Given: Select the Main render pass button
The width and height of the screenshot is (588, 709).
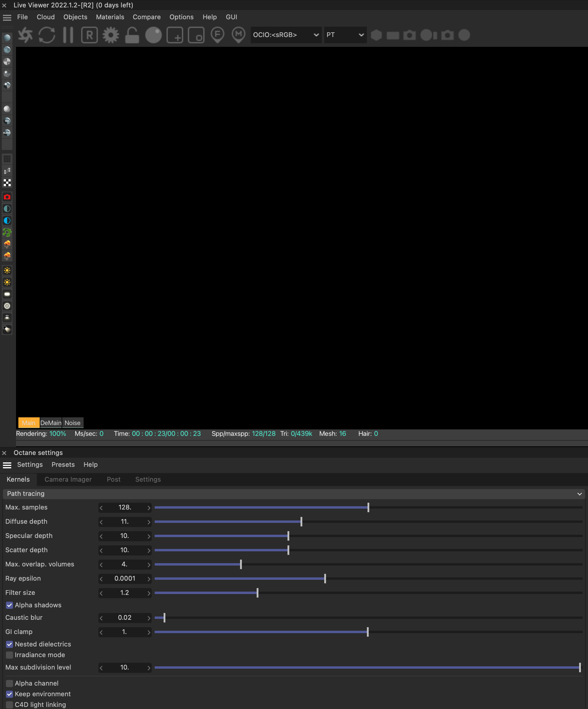Looking at the screenshot, I should (x=29, y=423).
